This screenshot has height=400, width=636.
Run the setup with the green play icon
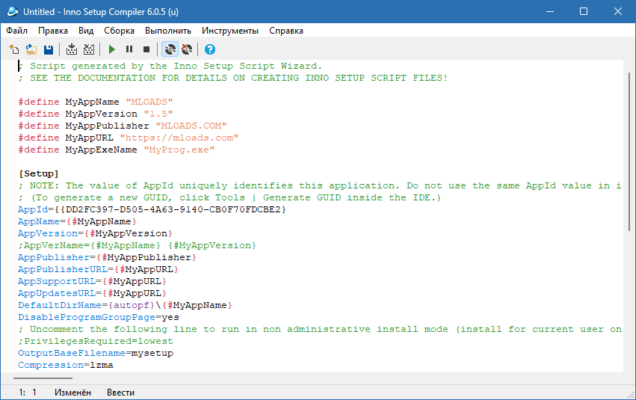112,49
